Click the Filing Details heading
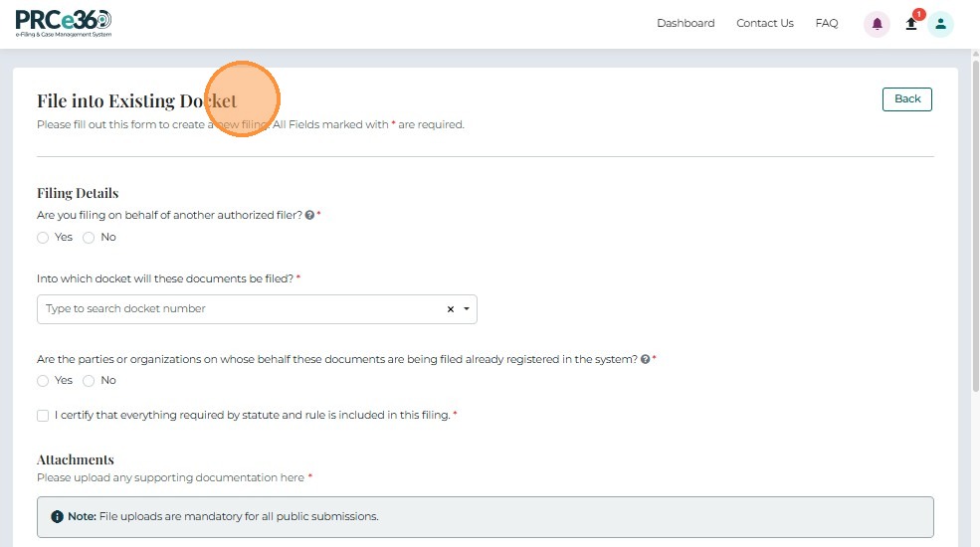 tap(78, 193)
